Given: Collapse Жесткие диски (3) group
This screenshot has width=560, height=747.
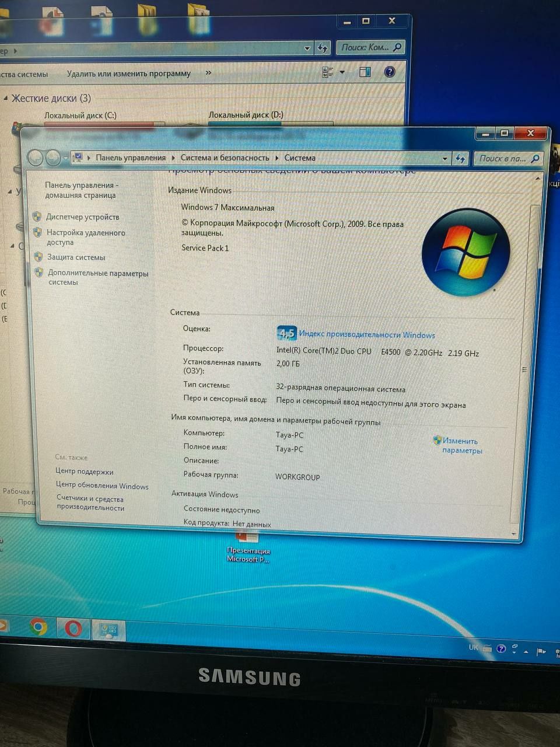Looking at the screenshot, I should point(6,99).
